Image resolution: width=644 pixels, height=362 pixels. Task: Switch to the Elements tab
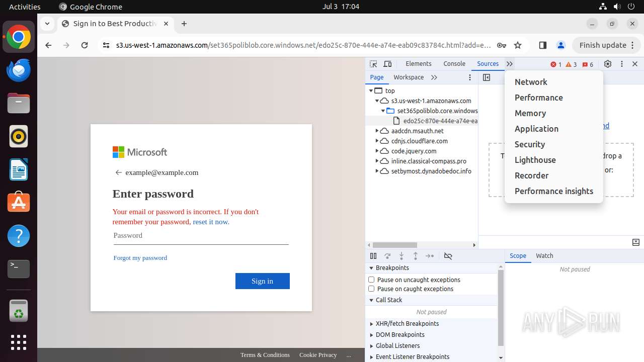(419, 64)
